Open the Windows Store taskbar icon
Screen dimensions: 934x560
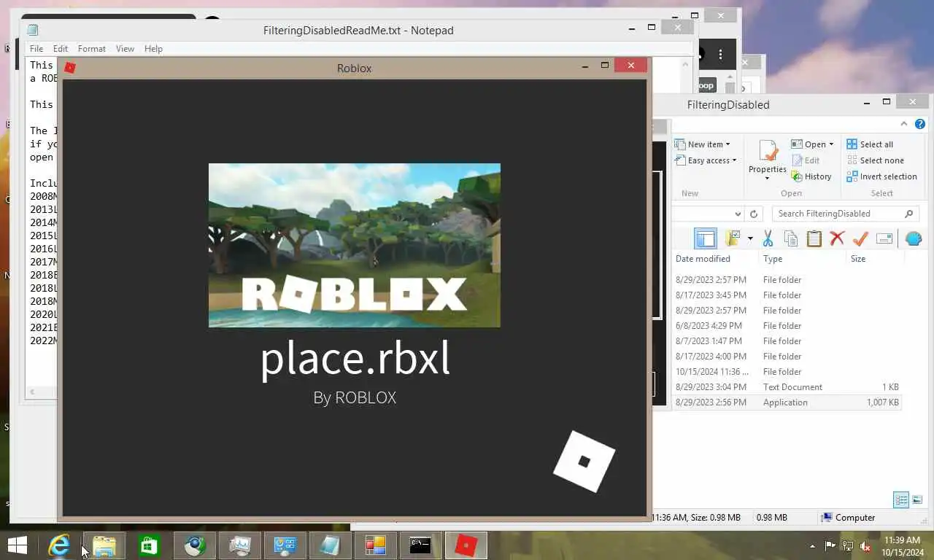point(149,545)
